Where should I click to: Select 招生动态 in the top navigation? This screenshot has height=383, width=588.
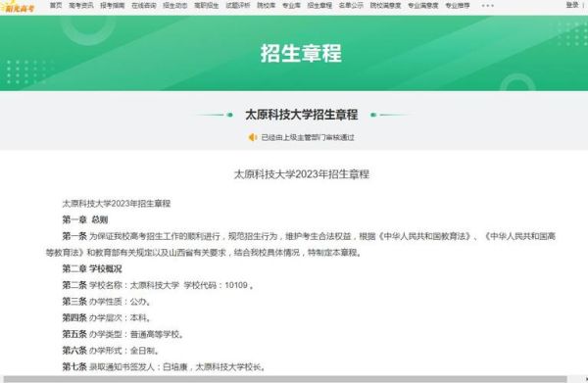pyautogui.click(x=175, y=5)
